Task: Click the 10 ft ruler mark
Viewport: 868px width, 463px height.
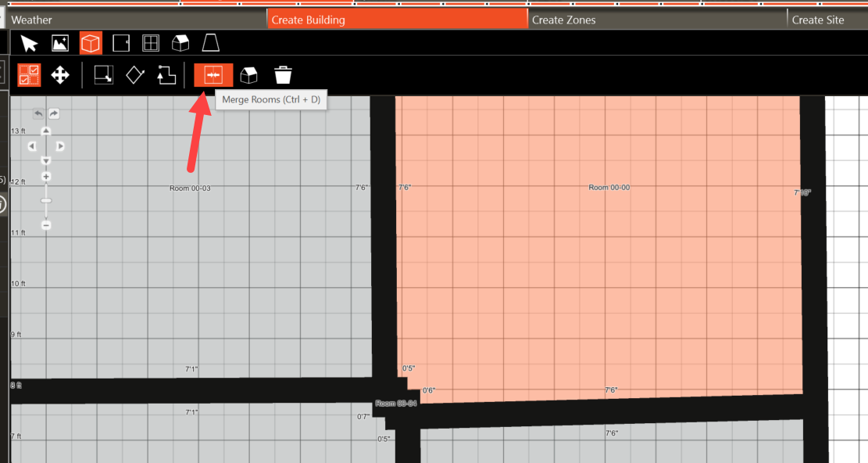Action: point(18,284)
